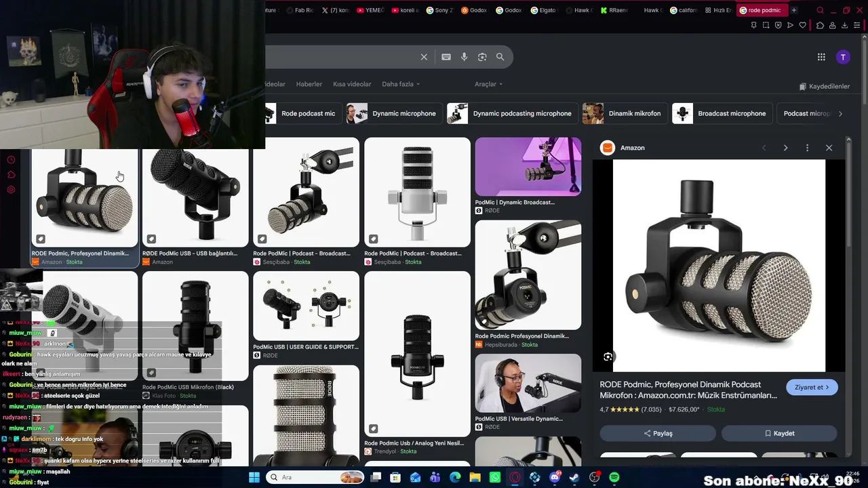
Task: Expand the Araçlar tools dropdown
Action: click(488, 84)
